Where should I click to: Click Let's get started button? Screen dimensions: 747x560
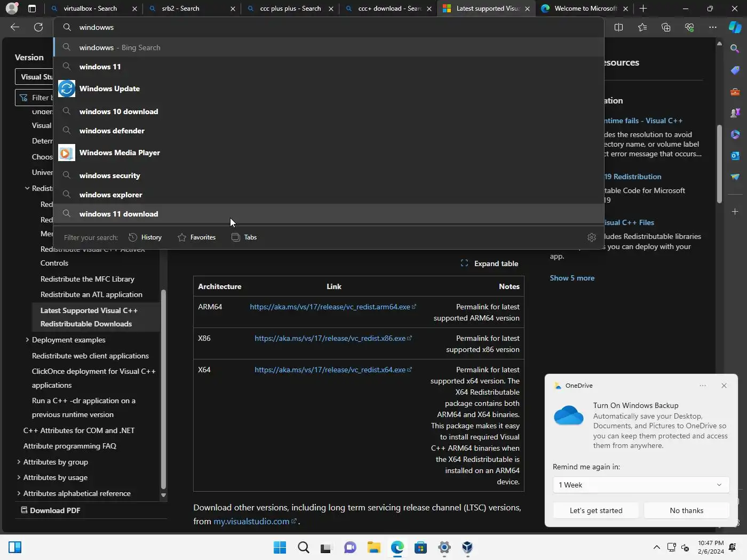tap(596, 510)
